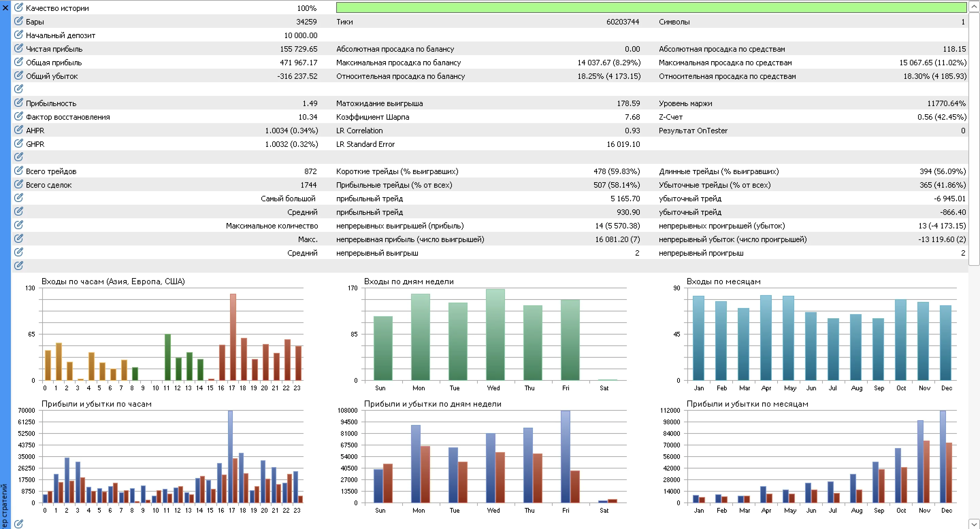980x529 pixels.
Task: Click the Входы по часам chart title
Action: coord(113,281)
